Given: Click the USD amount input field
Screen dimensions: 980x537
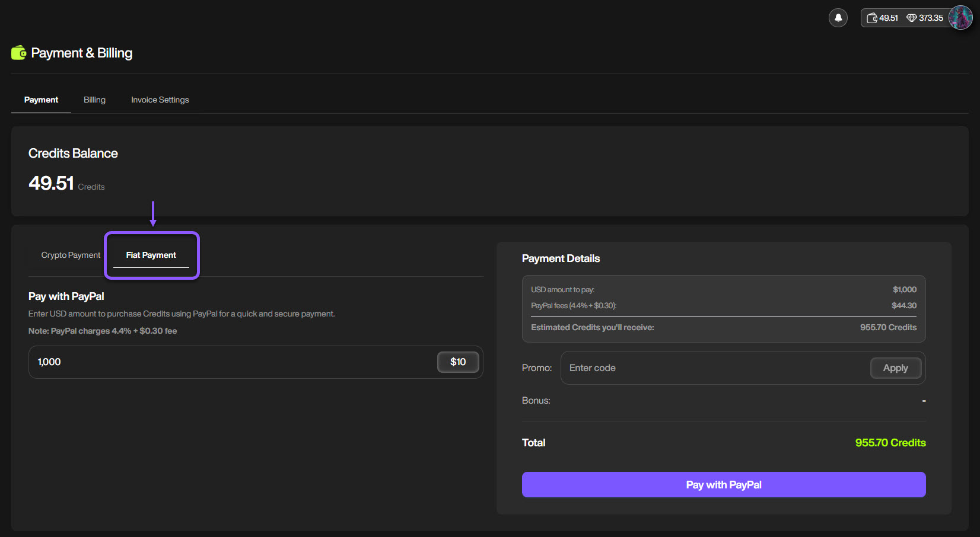Looking at the screenshot, I should [231, 362].
